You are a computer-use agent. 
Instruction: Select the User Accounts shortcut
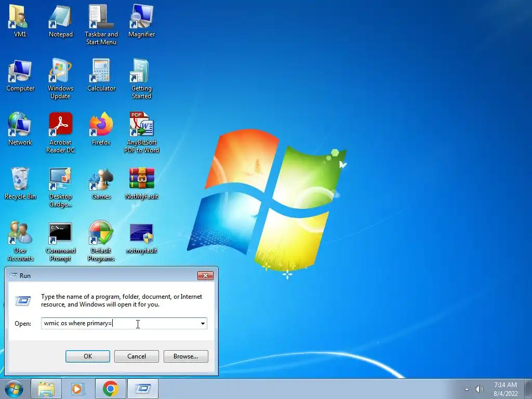pos(20,241)
